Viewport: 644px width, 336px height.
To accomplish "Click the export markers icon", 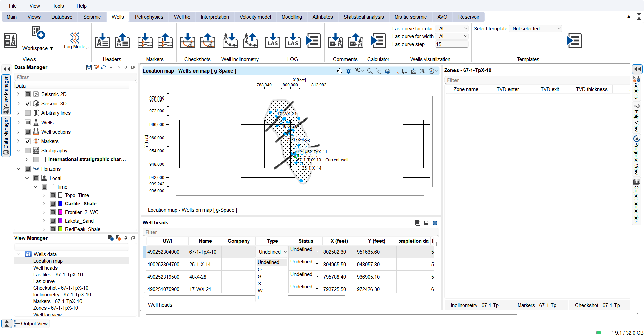I will coord(165,41).
